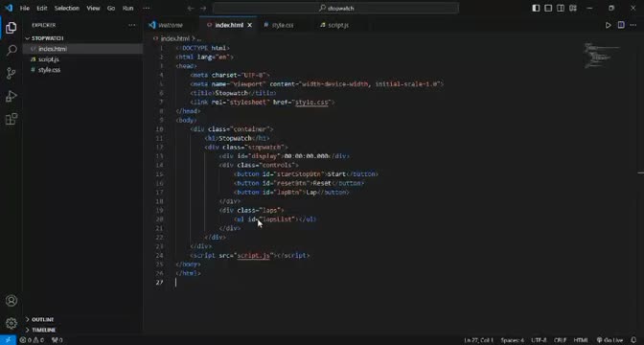Screen dimensions: 644x345
Task: Change indentation via Spaces: 4
Action: [512, 340]
